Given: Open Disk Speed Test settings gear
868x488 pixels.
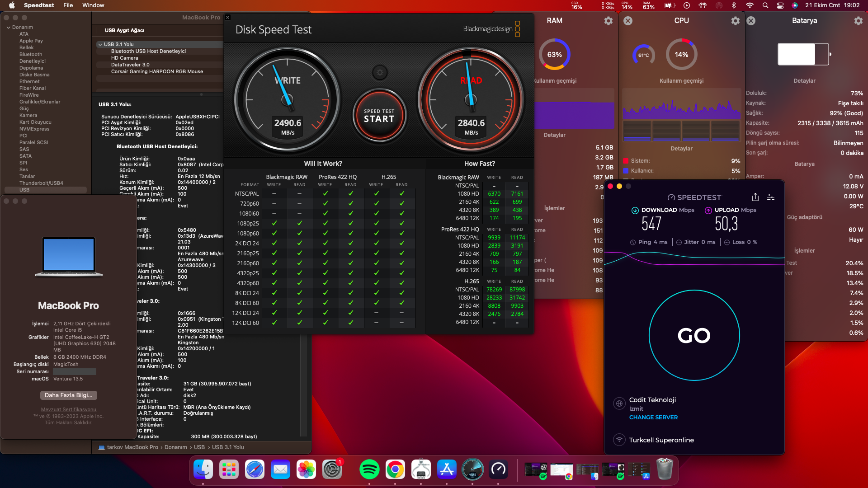Looking at the screenshot, I should pyautogui.click(x=380, y=72).
